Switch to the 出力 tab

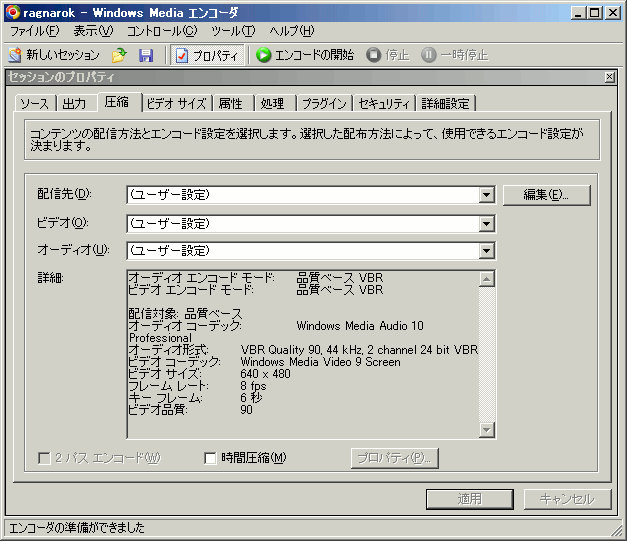click(x=75, y=104)
